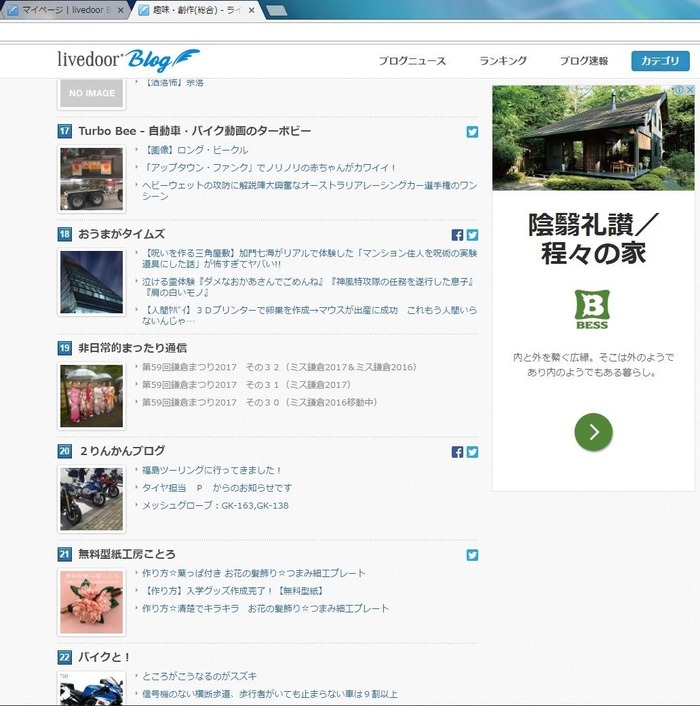Click rank number 18 badge
The image size is (700, 706).
[64, 234]
